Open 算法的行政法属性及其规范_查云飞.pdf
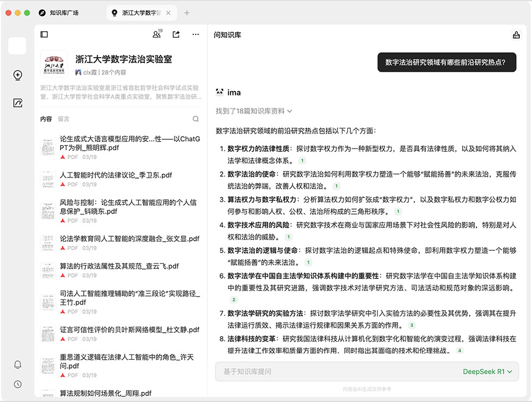The height and width of the screenshot is (402, 532). tap(119, 266)
